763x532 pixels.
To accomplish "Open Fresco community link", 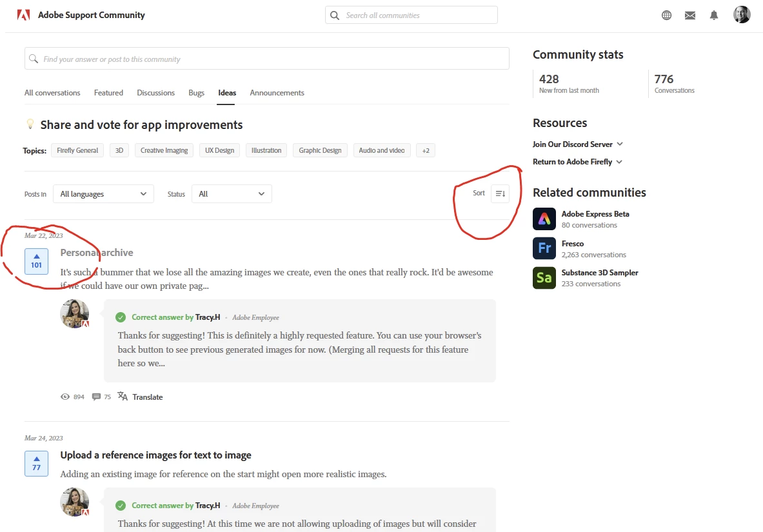I will coord(573,243).
